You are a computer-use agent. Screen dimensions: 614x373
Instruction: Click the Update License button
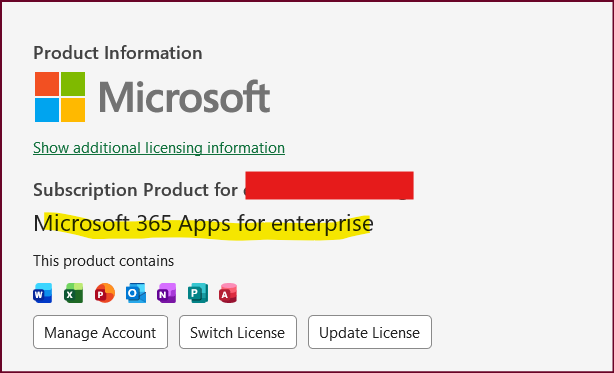(x=370, y=332)
